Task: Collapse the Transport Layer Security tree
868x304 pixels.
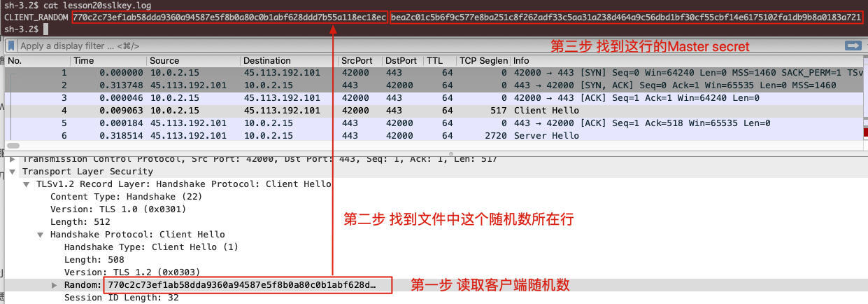Action: click(13, 172)
